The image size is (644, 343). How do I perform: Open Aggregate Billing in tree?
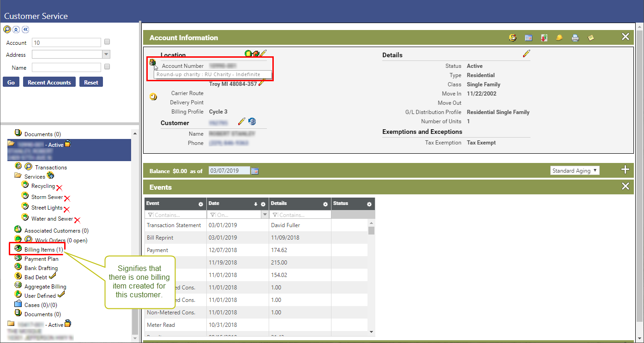pos(45,287)
